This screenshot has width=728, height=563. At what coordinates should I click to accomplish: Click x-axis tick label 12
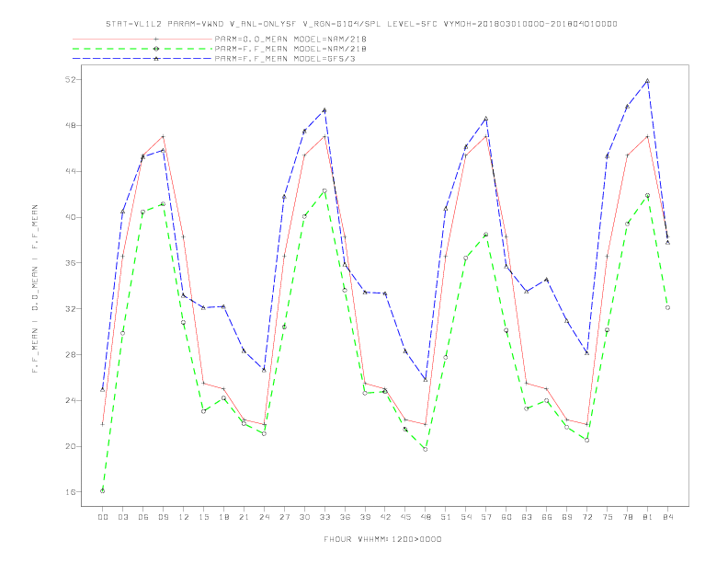[184, 517]
